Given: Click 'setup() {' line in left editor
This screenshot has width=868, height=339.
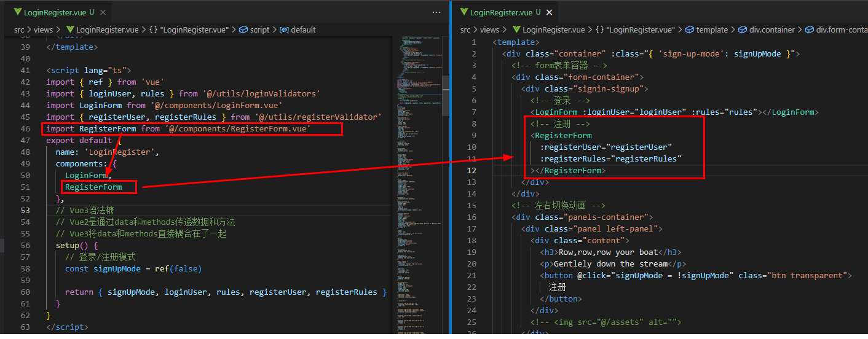Looking at the screenshot, I should pos(77,245).
